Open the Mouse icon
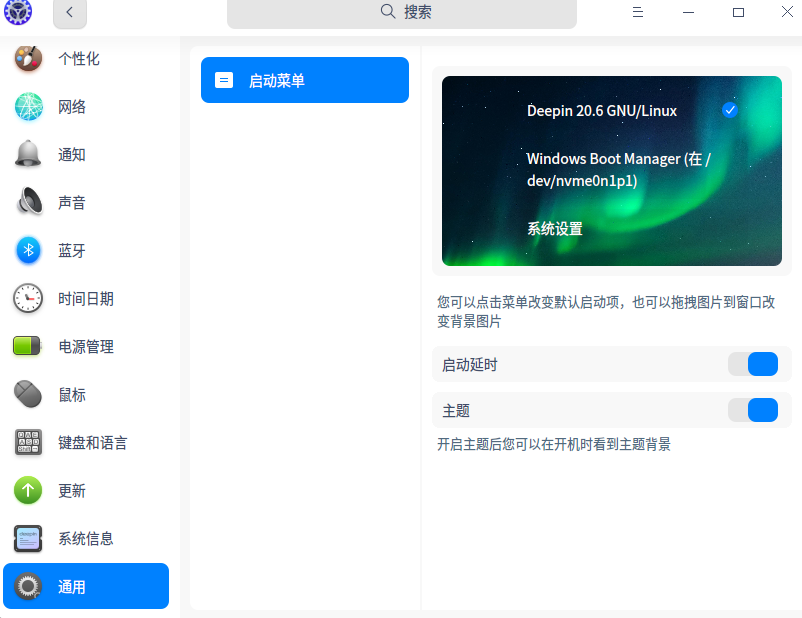This screenshot has height=618, width=802. [x=28, y=394]
